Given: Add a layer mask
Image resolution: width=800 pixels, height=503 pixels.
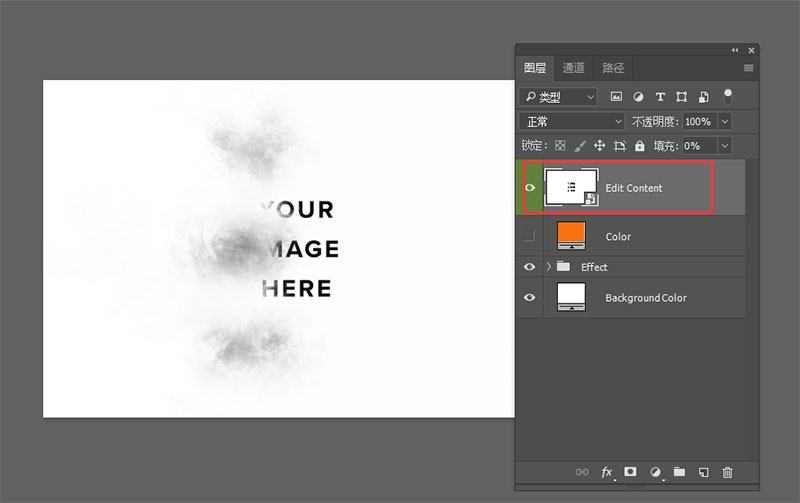Looking at the screenshot, I should coord(631,472).
